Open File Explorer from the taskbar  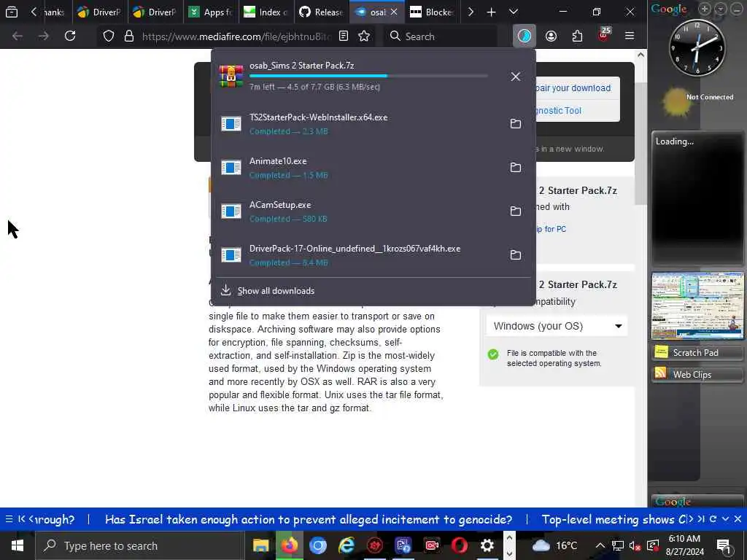click(x=260, y=545)
